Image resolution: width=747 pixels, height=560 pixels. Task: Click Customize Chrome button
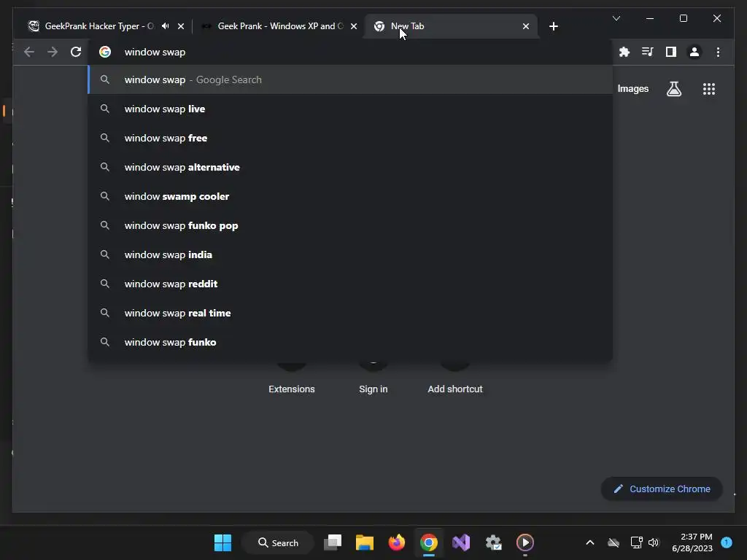click(662, 489)
